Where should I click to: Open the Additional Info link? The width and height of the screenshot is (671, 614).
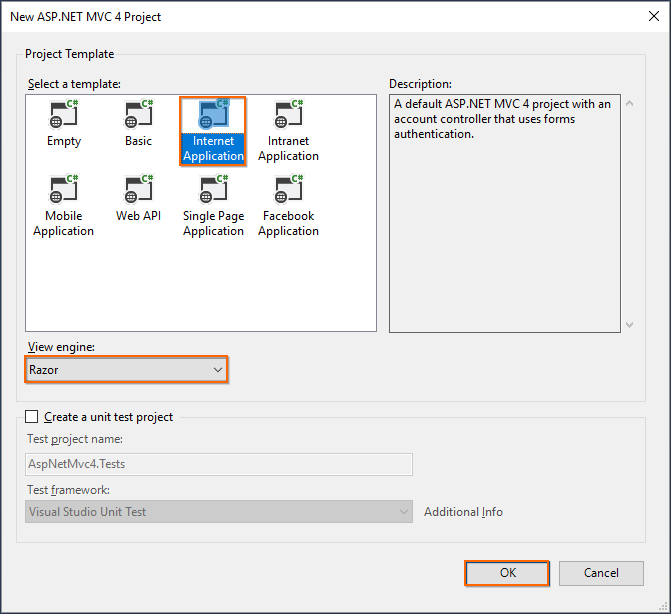[x=463, y=512]
